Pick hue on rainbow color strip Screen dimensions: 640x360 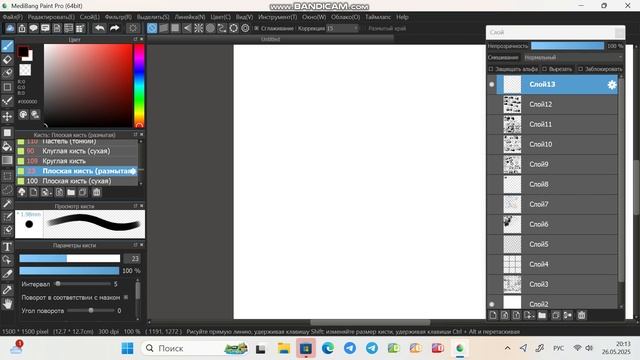pos(139,86)
